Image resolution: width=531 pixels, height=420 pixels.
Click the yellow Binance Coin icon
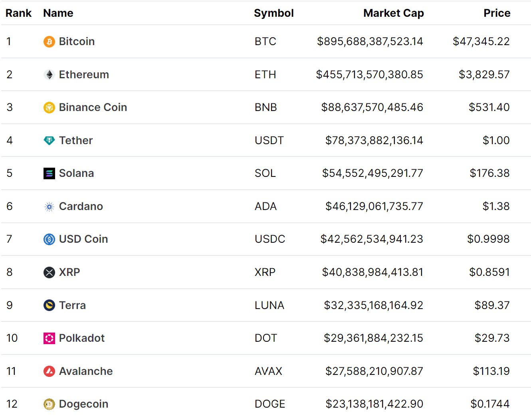49,107
